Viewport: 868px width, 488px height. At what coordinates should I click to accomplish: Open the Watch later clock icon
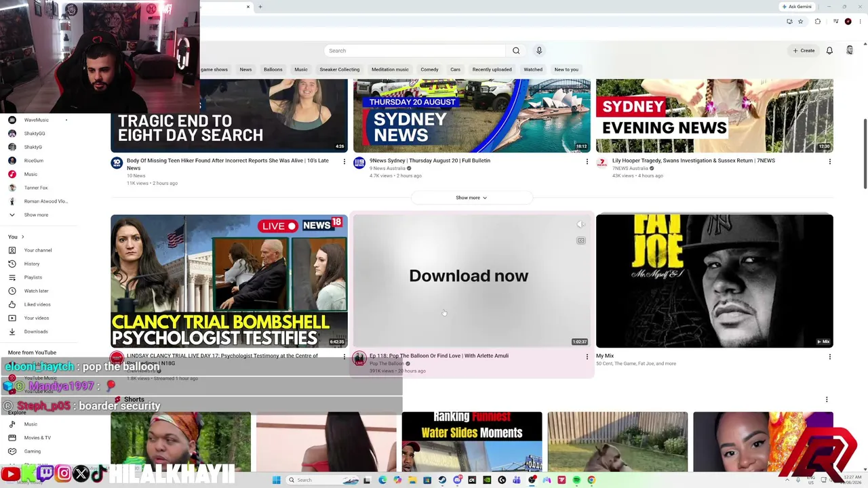click(12, 291)
